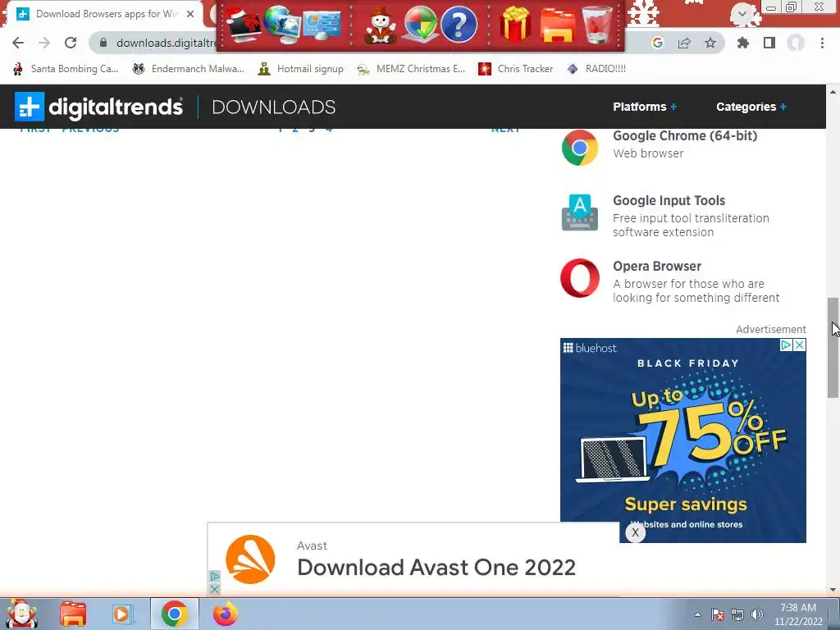The width and height of the screenshot is (840, 630).
Task: Open the taskbar file explorer folder
Action: click(73, 614)
